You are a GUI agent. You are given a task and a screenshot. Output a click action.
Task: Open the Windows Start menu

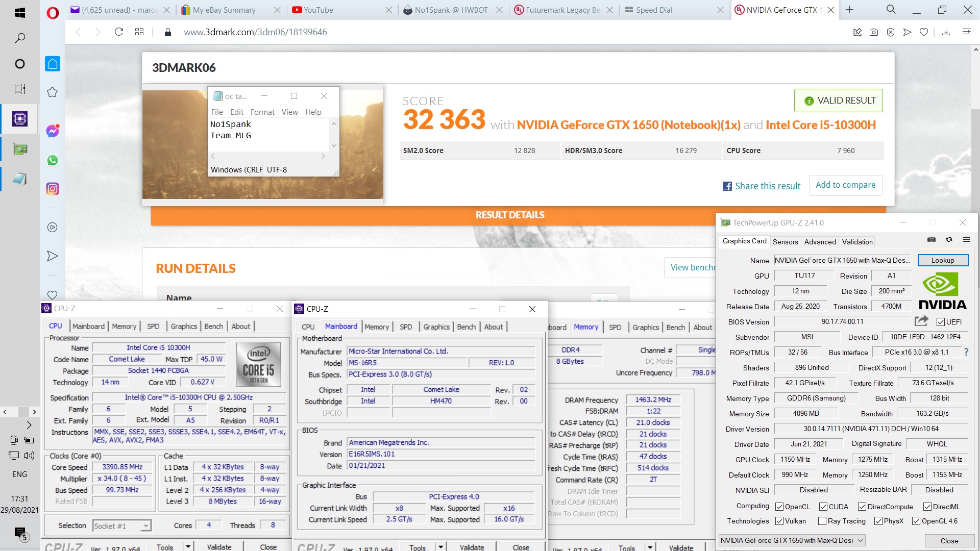pyautogui.click(x=20, y=13)
